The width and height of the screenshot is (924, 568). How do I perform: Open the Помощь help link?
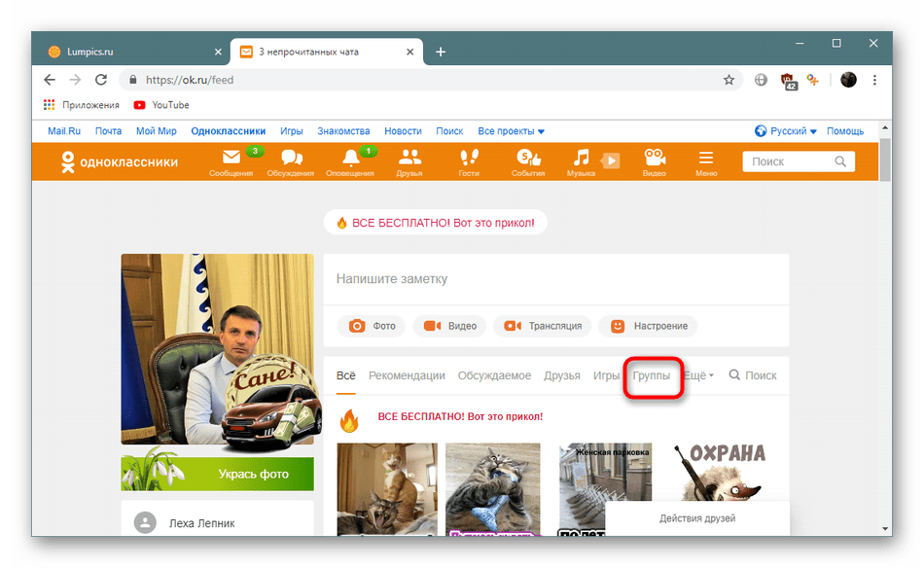click(x=845, y=130)
